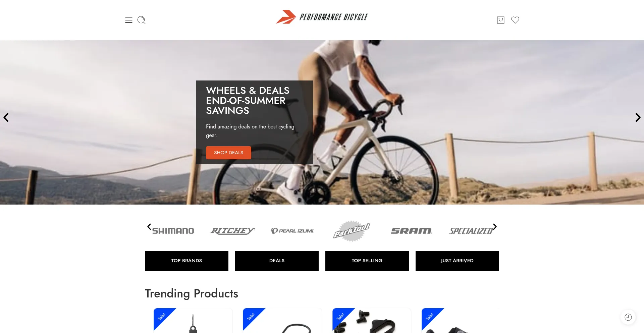Open the shopping cart icon
Image resolution: width=644 pixels, height=333 pixels.
tap(501, 20)
